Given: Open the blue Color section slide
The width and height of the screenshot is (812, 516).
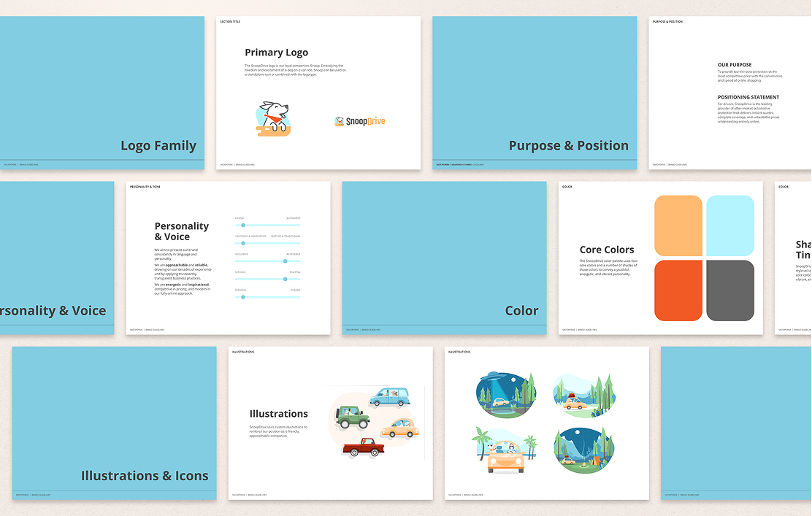Looking at the screenshot, I should click(444, 258).
